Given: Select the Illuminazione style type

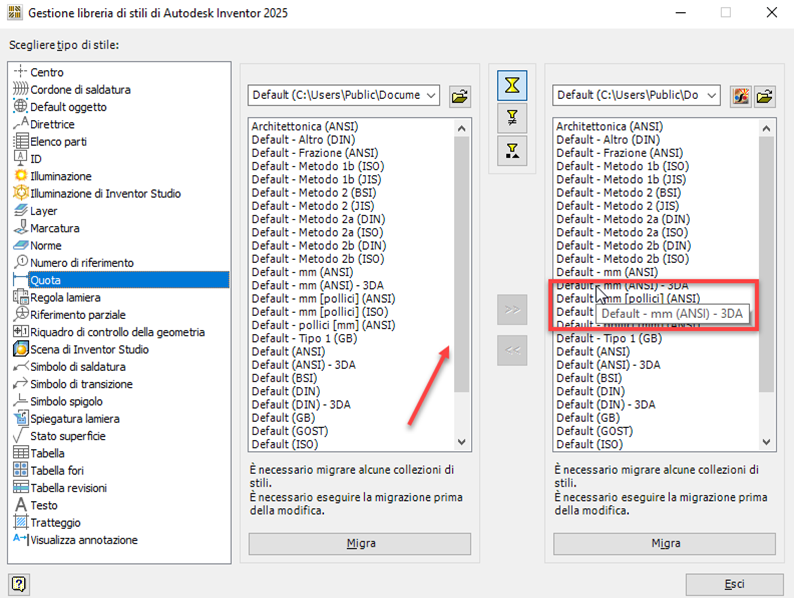Looking at the screenshot, I should [53, 176].
